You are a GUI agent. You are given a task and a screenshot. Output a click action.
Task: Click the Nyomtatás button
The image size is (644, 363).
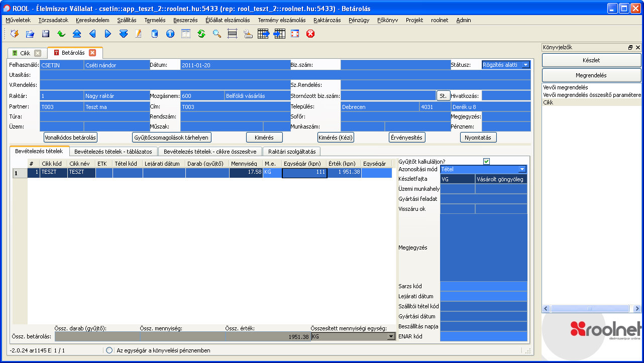[x=478, y=138]
